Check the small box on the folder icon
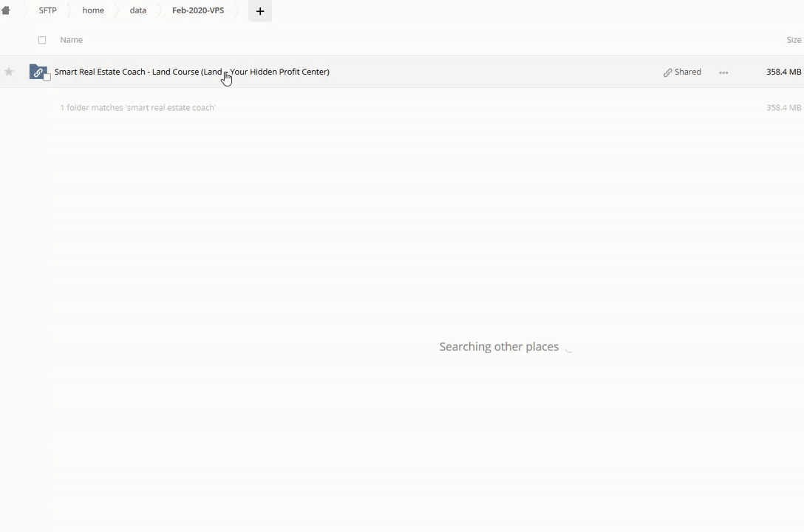The image size is (804, 532). (47, 78)
